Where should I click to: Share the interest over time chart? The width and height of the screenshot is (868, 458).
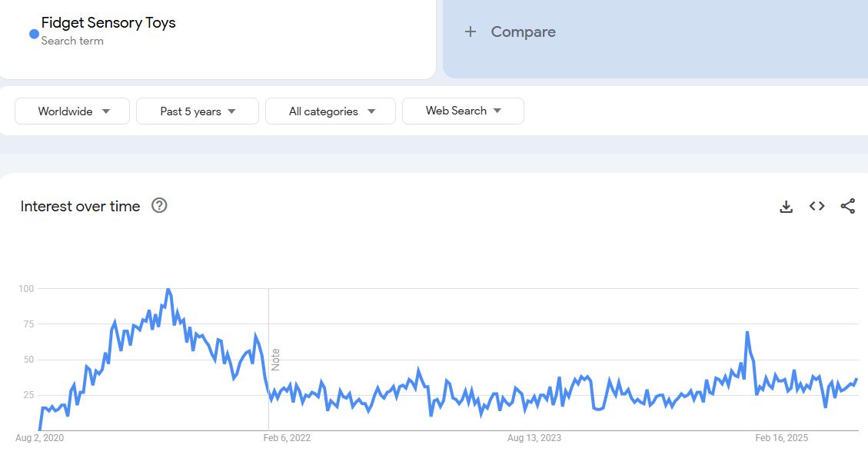847,206
